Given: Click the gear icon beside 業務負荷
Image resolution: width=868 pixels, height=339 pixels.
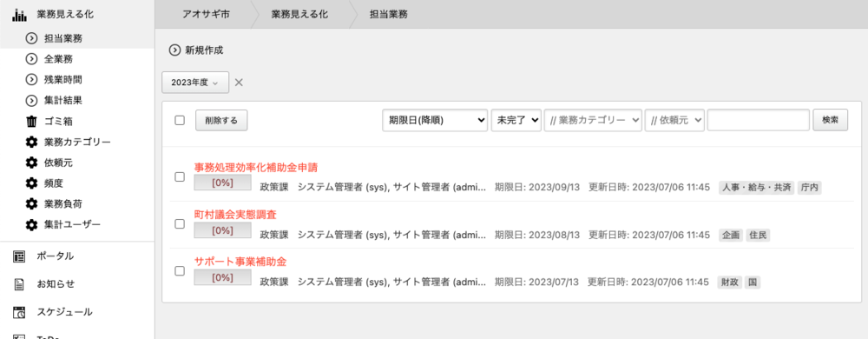Looking at the screenshot, I should (31, 203).
